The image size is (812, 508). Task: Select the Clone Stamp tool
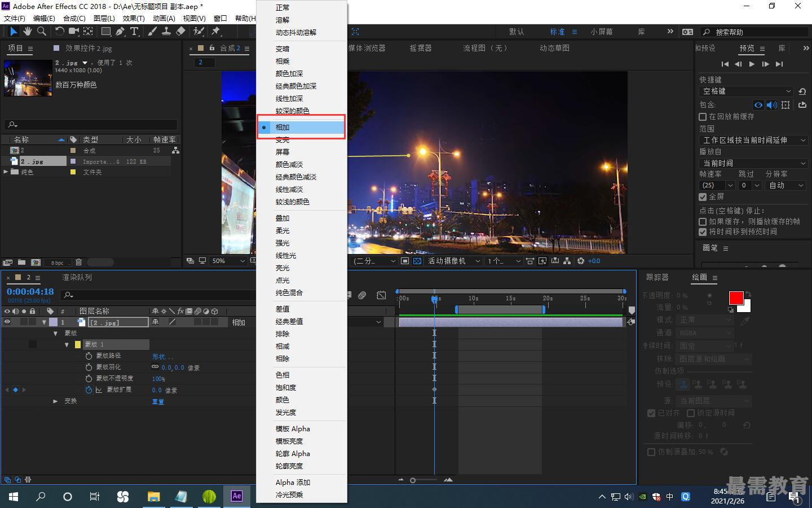[x=166, y=32]
